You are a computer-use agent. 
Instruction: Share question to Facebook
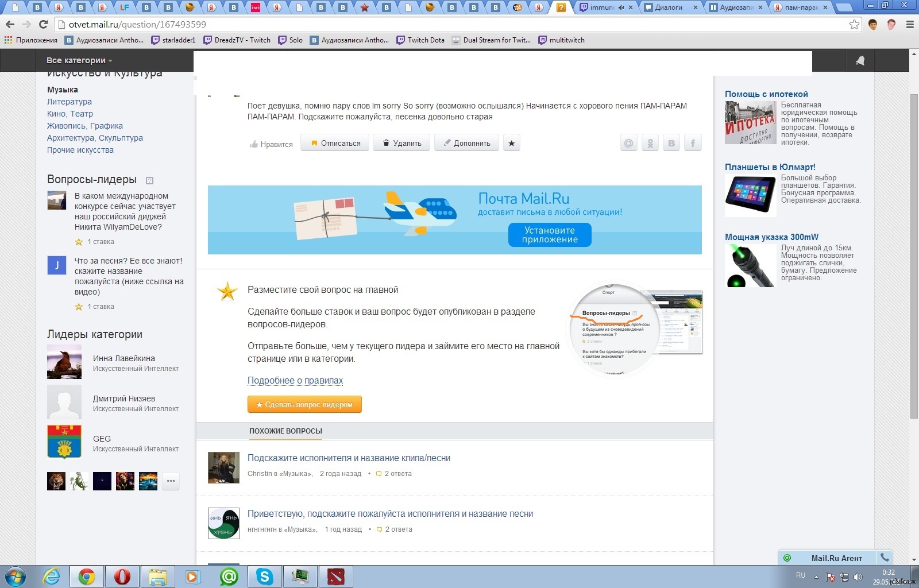point(693,144)
